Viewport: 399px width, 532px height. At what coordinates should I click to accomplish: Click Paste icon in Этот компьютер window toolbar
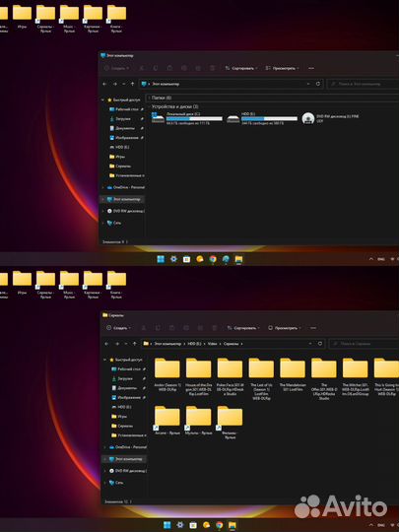169,68
